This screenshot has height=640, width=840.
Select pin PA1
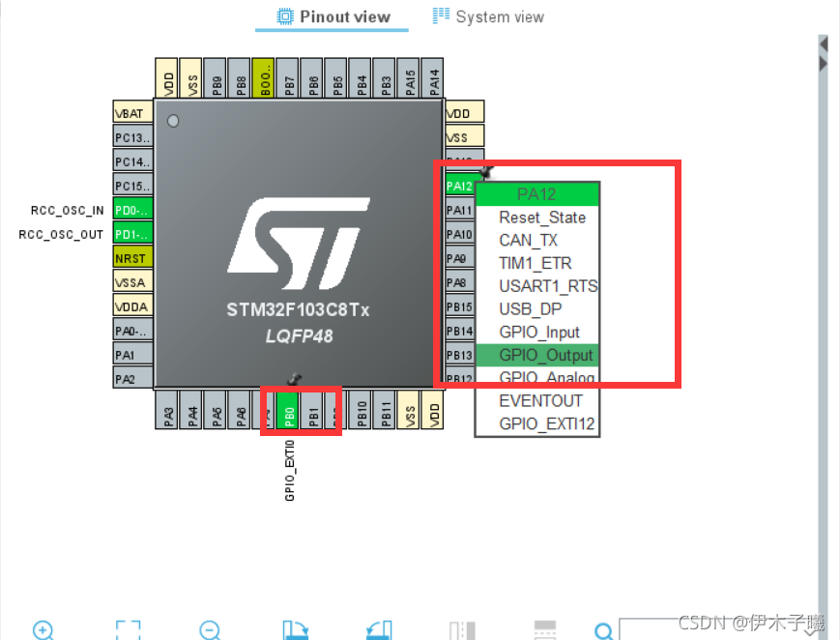132,355
